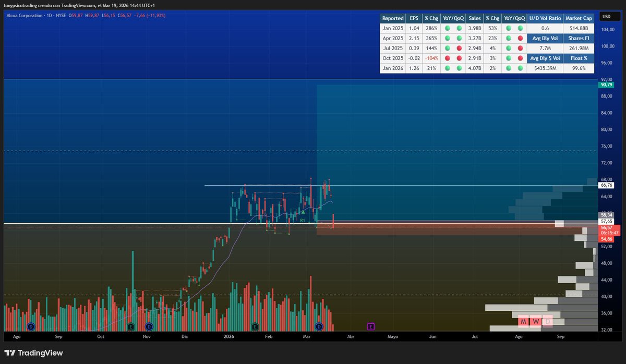Select the 57,65 price label
Viewport: 626px width, 364px height.
pos(607,221)
